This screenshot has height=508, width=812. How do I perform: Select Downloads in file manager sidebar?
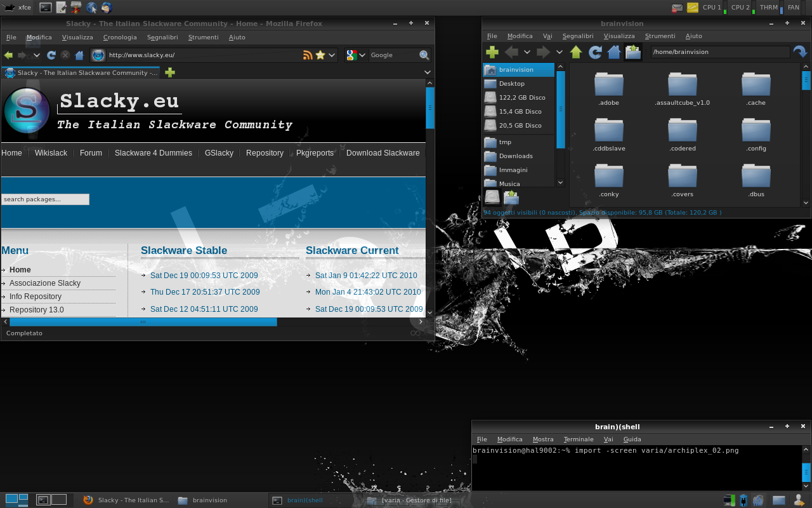pos(518,156)
